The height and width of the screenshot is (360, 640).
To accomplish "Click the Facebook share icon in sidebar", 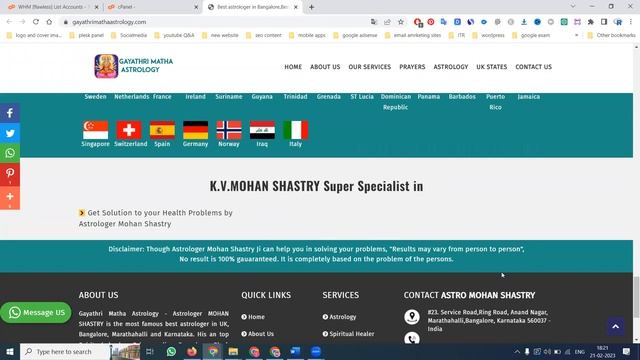I will (10, 113).
